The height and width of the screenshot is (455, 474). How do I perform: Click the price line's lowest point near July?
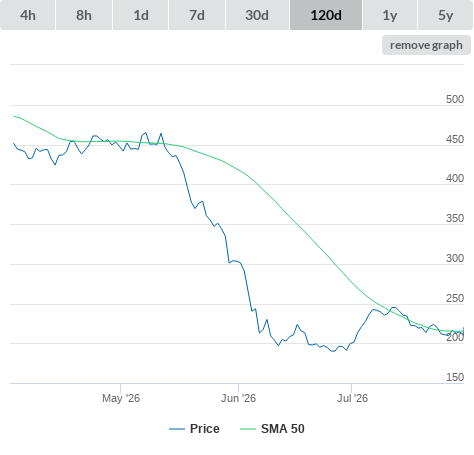tap(333, 351)
